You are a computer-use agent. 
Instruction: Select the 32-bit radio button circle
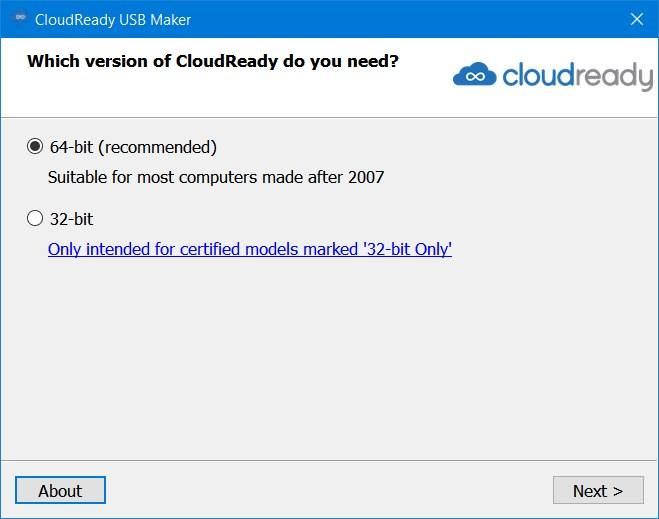pos(35,219)
